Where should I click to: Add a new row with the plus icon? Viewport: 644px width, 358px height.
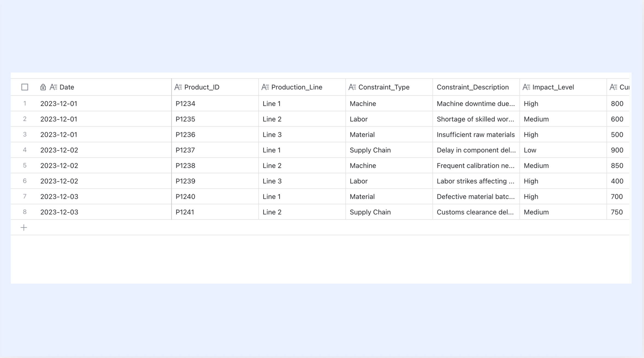coord(24,228)
